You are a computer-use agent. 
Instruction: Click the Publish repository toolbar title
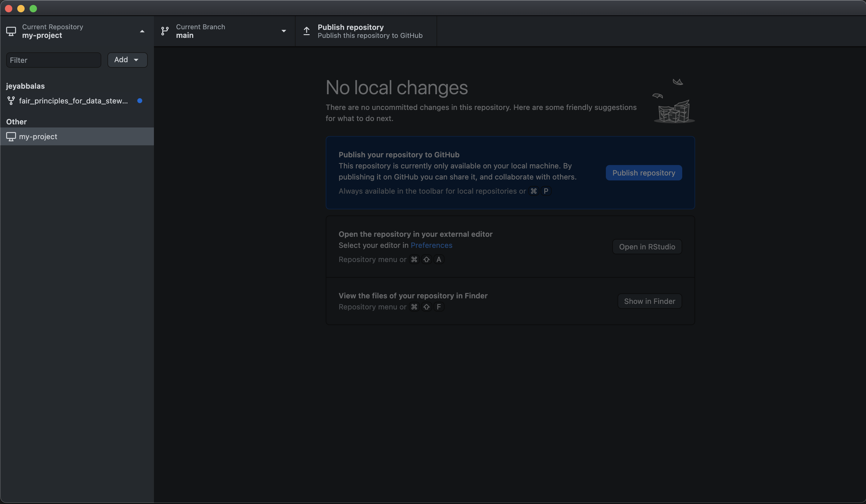351,27
